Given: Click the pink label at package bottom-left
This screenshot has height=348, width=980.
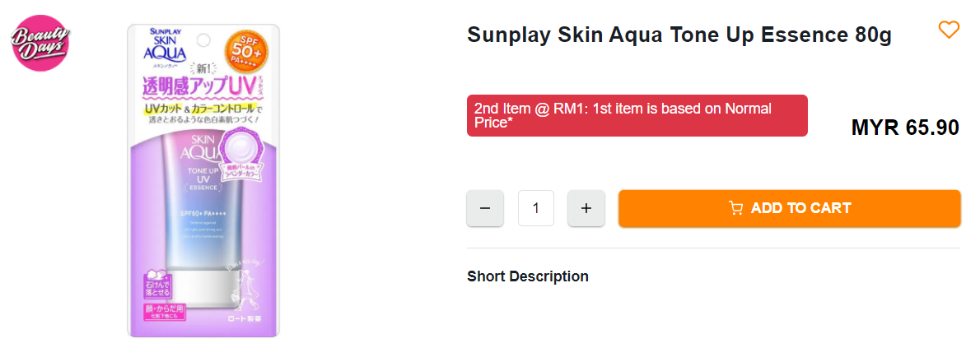Looking at the screenshot, I should [165, 313].
